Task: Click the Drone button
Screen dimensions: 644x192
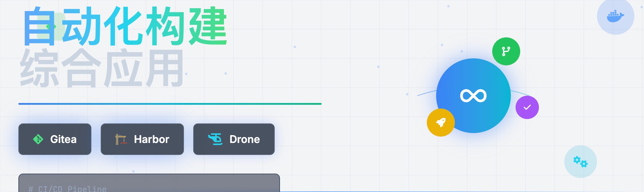Action: (x=234, y=139)
